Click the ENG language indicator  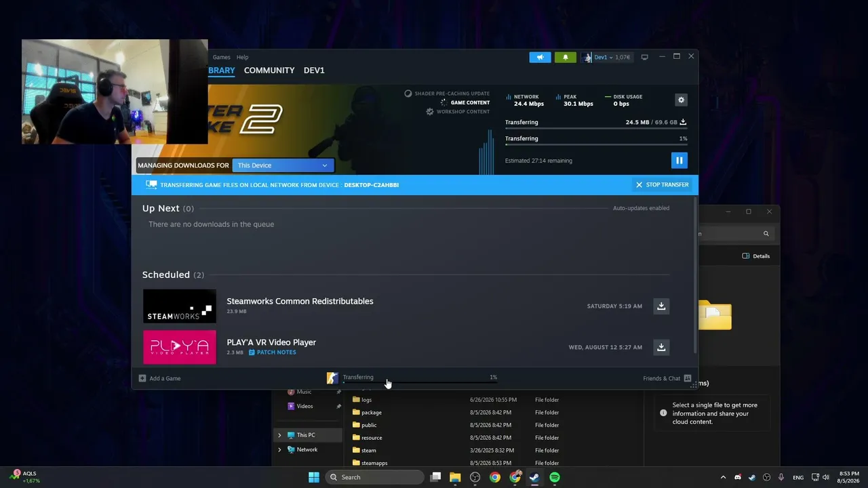tap(798, 477)
